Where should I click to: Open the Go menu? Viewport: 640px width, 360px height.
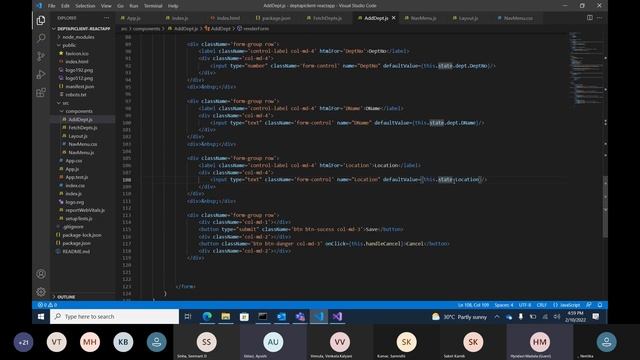(120, 6)
